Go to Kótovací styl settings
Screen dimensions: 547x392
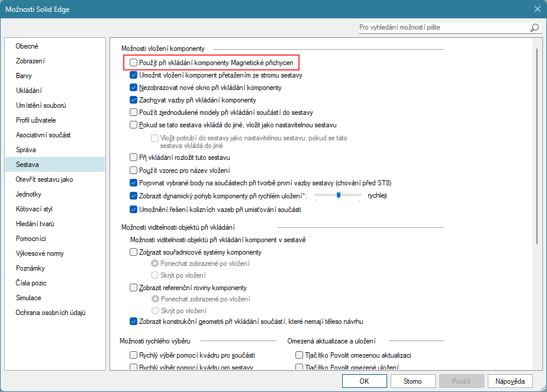pos(35,209)
